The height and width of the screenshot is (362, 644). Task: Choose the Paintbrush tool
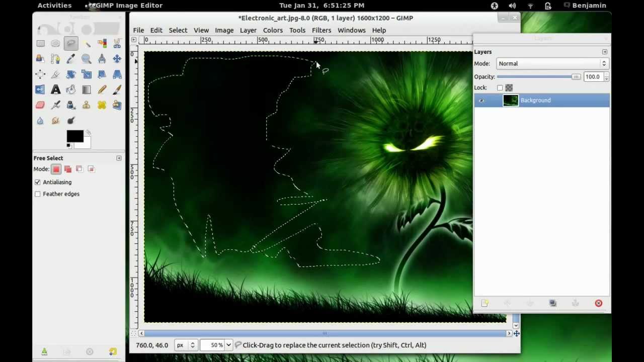tap(117, 90)
